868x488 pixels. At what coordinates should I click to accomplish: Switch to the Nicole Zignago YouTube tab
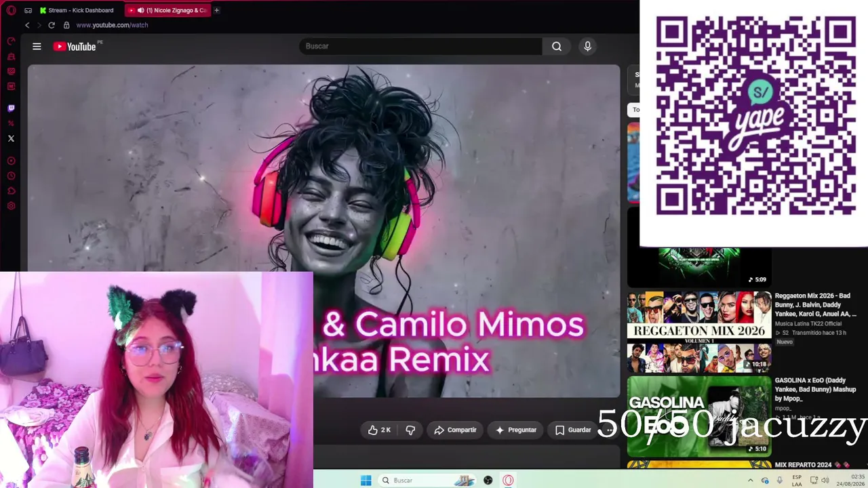[x=168, y=10]
